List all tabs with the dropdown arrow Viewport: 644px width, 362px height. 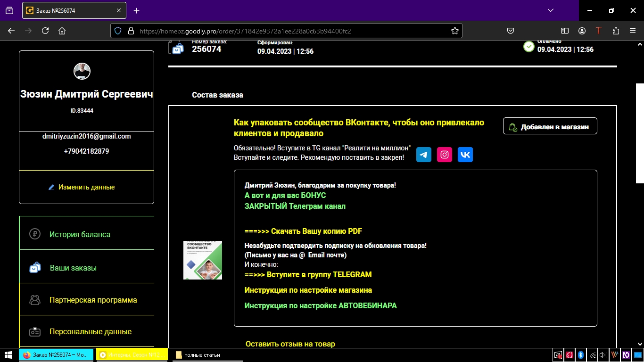click(551, 10)
